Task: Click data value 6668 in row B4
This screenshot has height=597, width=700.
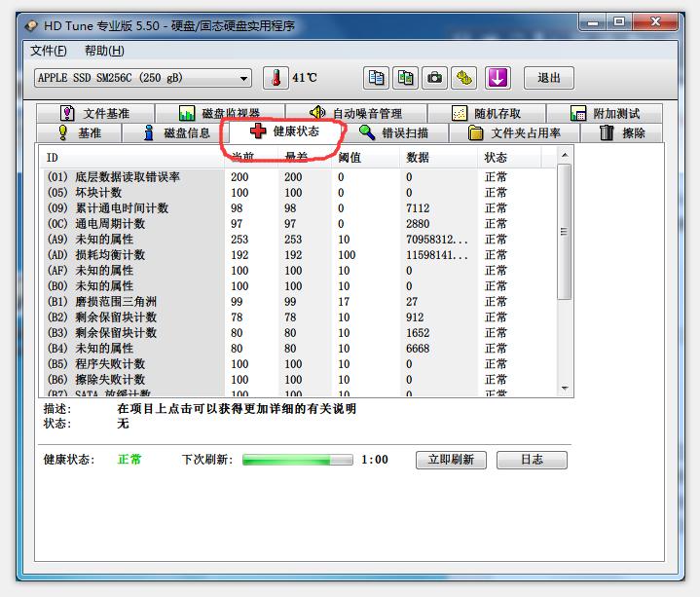Action: coord(418,349)
